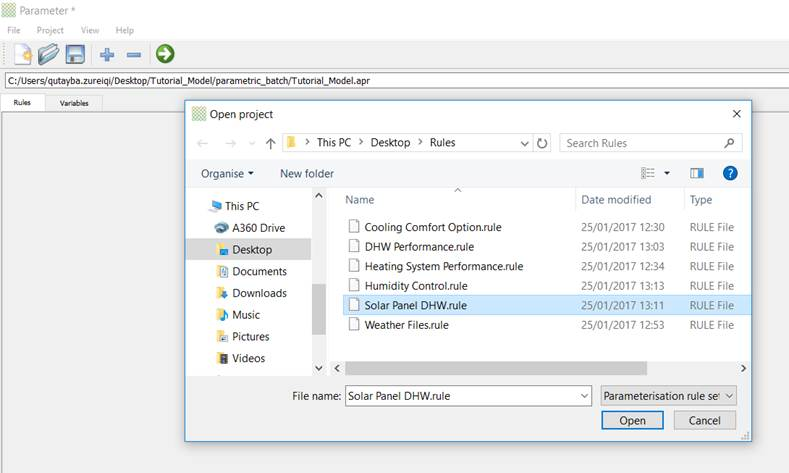Click the scroll right arrow of file list
The width and height of the screenshot is (789, 473).
[x=743, y=368]
